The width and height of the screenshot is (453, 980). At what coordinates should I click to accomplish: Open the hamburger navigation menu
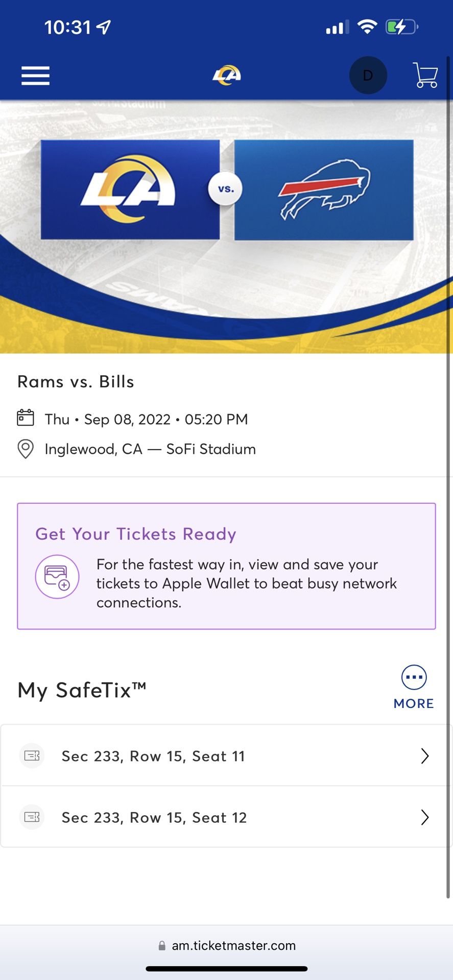[x=35, y=76]
